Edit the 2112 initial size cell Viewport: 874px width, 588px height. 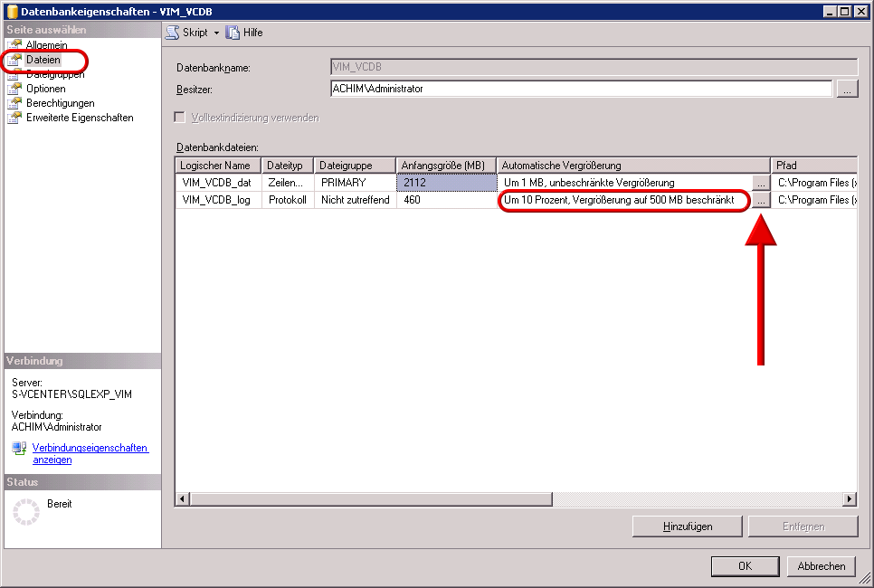click(x=445, y=183)
